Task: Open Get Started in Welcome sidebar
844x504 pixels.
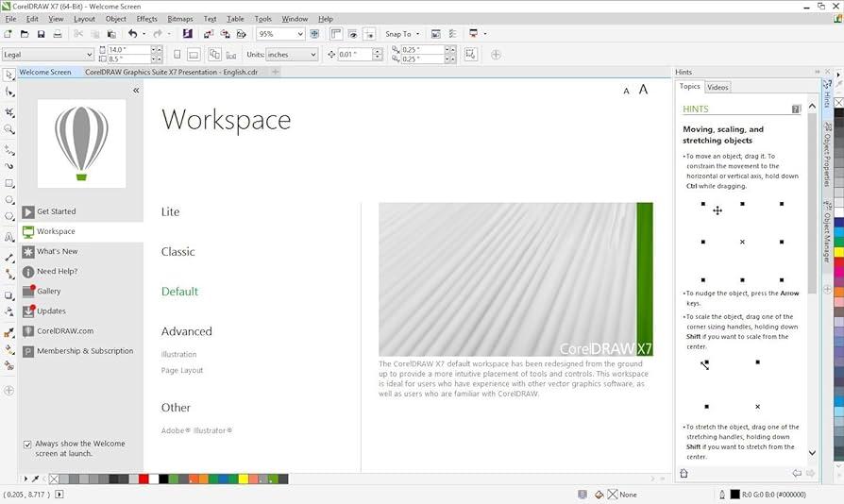Action: [81, 211]
